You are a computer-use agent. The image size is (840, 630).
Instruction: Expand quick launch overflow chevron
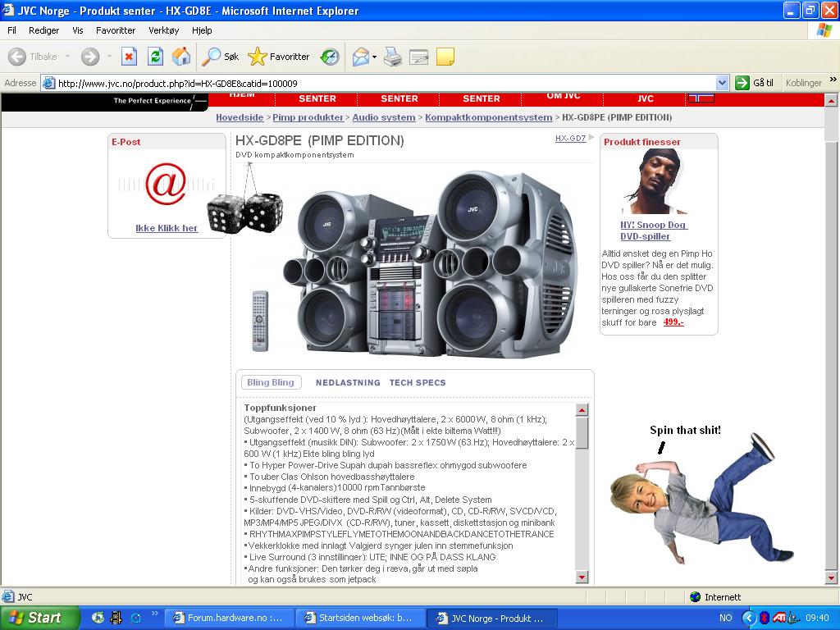(155, 614)
